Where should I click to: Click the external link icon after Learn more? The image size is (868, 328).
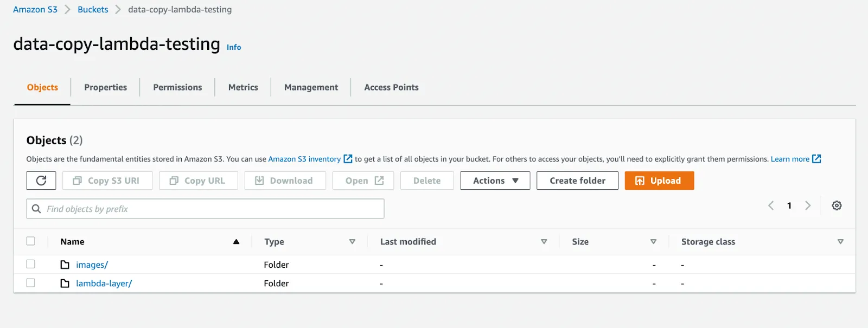point(816,159)
